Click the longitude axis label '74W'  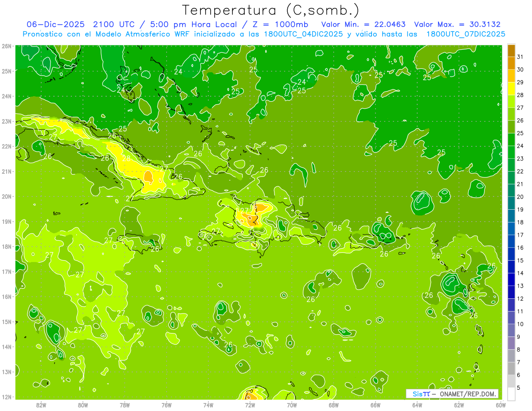tap(208, 405)
